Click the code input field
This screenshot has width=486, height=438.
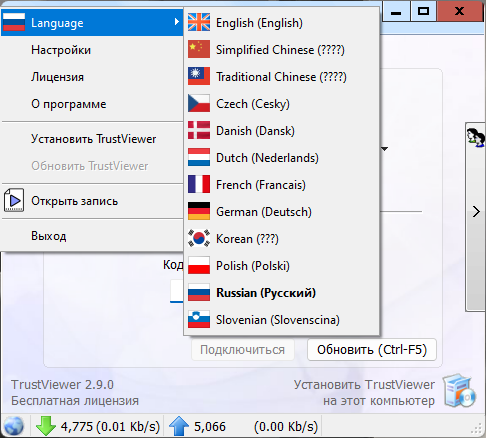(177, 291)
